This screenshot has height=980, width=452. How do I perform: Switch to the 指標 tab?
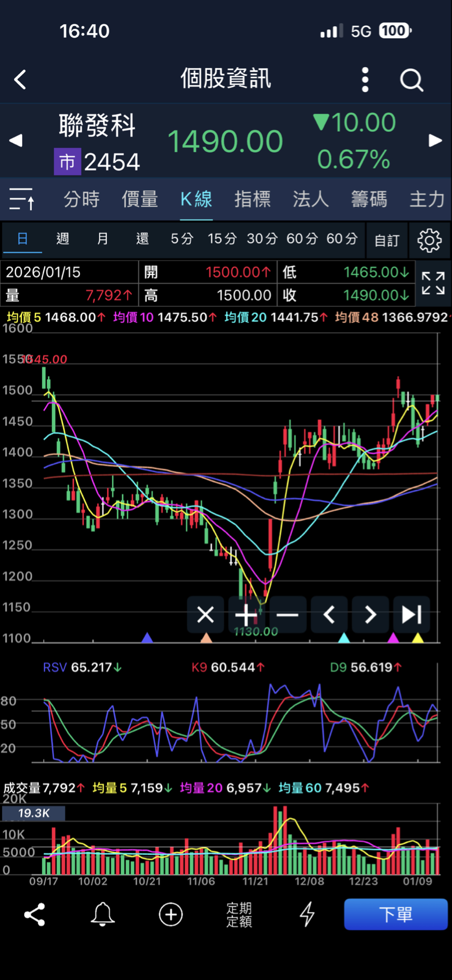252,199
